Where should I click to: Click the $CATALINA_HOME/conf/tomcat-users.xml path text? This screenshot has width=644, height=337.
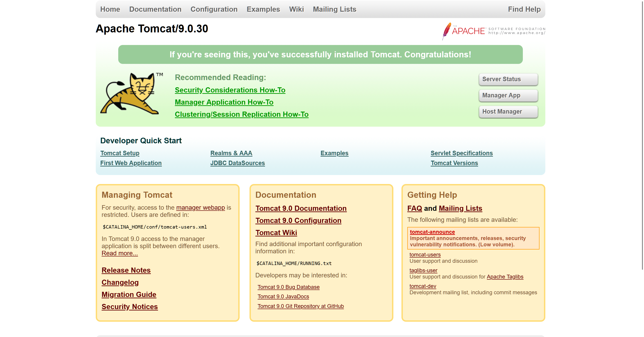click(155, 227)
